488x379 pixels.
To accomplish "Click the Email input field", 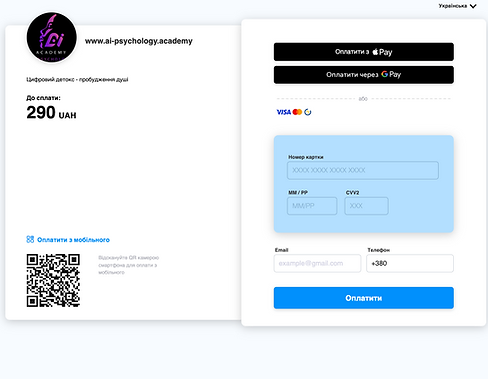I will coord(317,263).
